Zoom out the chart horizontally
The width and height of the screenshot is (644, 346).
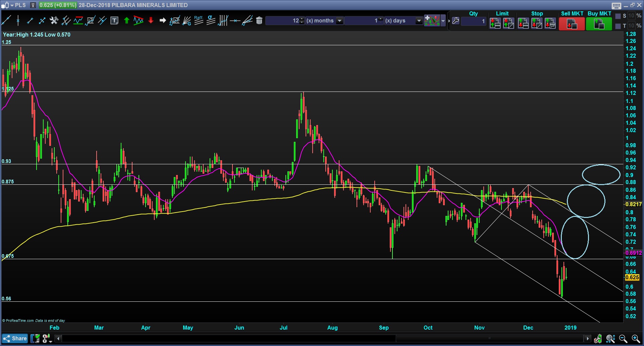pos(623,339)
